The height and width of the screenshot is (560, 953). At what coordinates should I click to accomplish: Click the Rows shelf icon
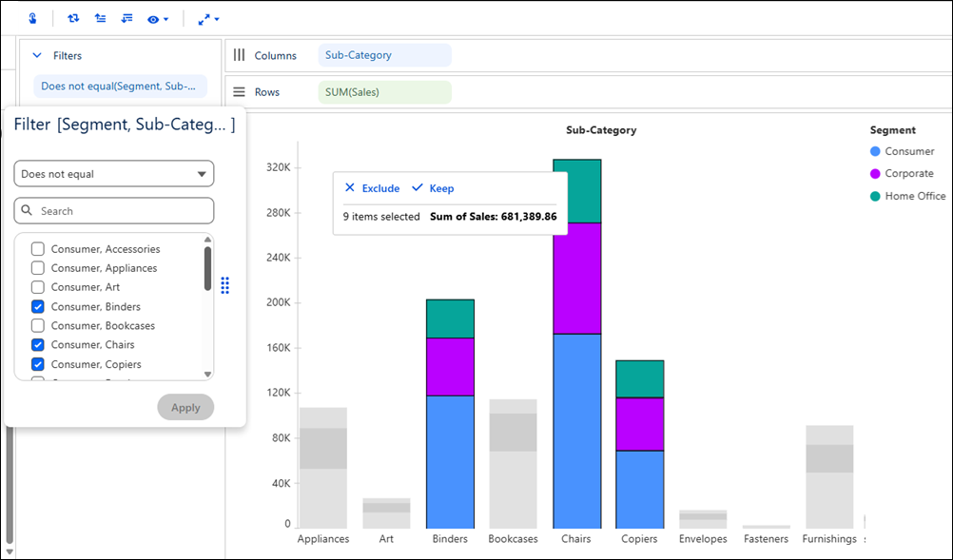[x=240, y=91]
